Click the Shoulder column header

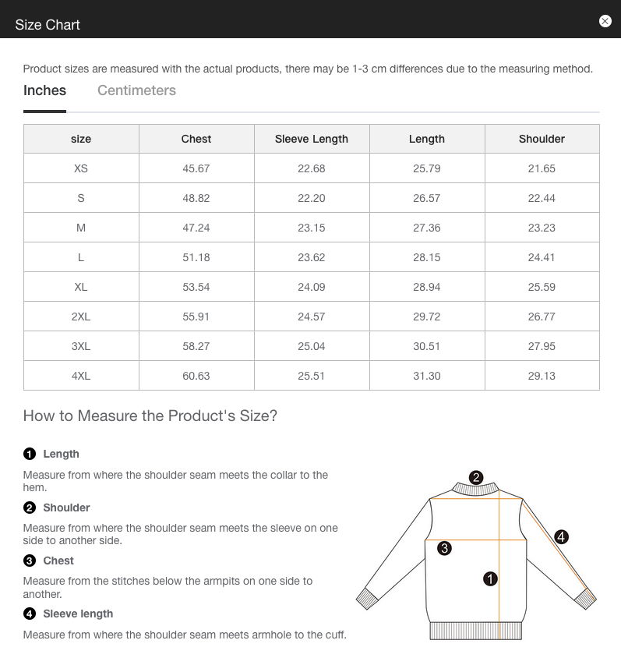pos(542,139)
